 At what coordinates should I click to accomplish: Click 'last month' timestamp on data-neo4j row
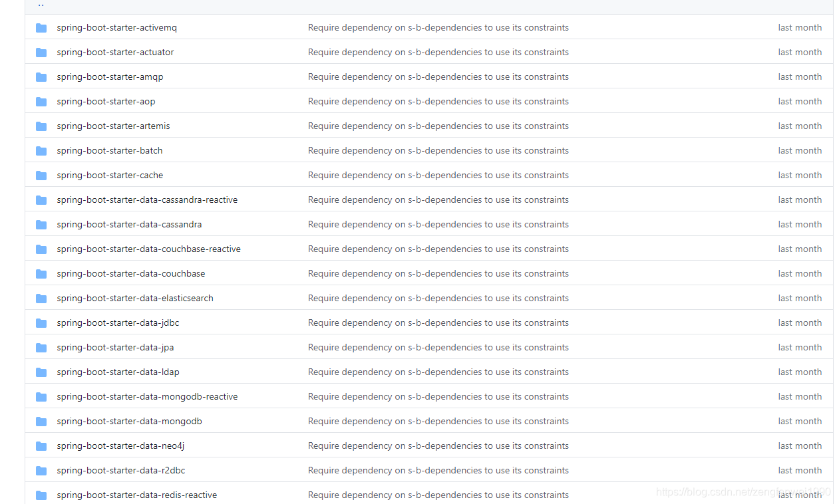point(800,446)
